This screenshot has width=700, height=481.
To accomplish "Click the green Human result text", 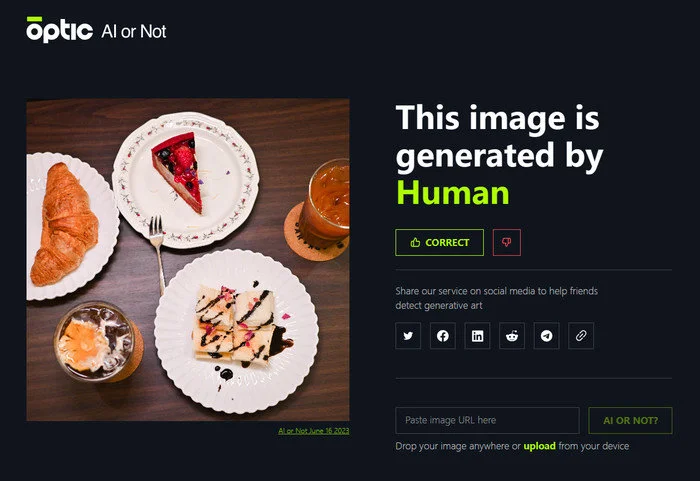I will click(453, 193).
